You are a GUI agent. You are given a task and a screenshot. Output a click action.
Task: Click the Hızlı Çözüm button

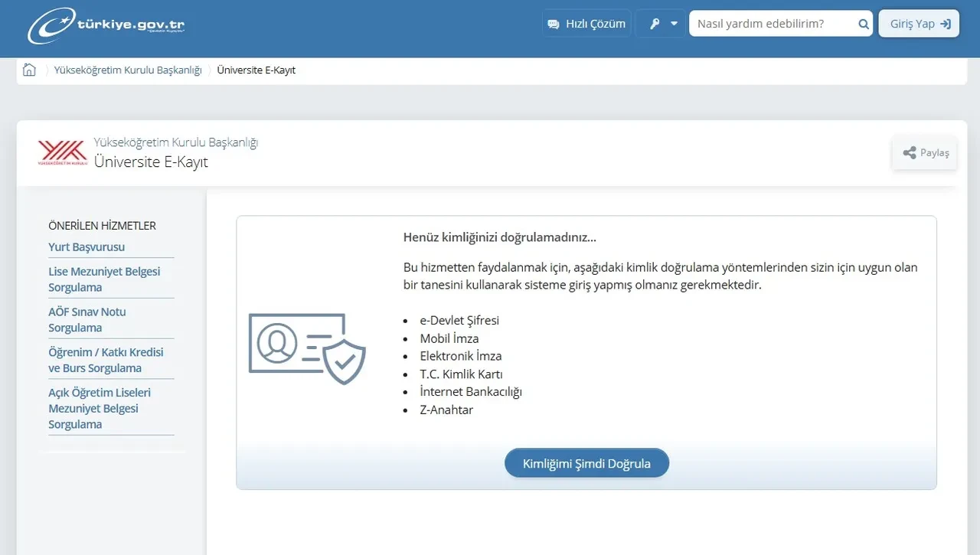(595, 24)
